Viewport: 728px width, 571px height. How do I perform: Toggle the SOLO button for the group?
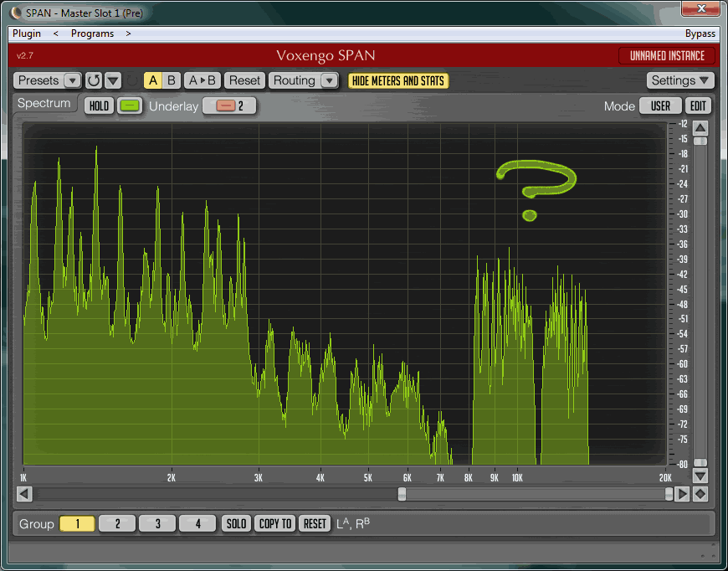point(236,523)
